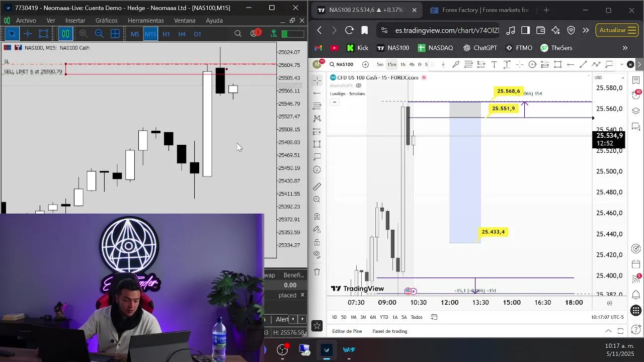Viewport: 644px width, 362px height.
Task: Click the green LVL icon in MetaTrader
Action: [x=274, y=34]
